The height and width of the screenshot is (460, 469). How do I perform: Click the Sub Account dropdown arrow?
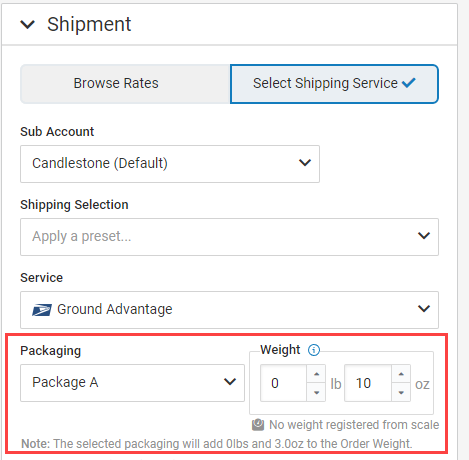(305, 163)
